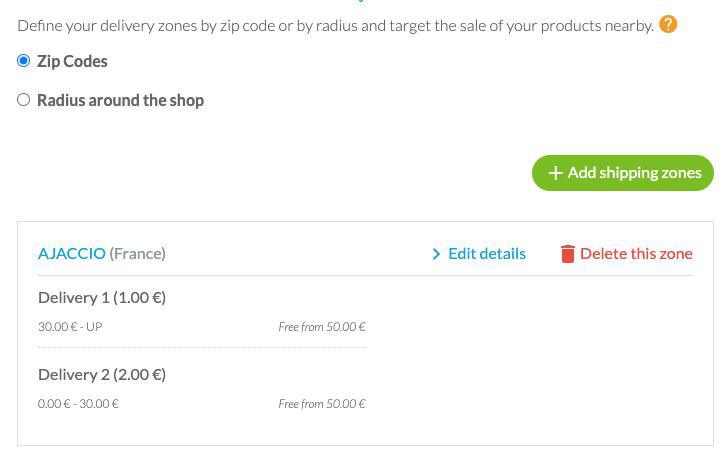Open the AJACCIO zone link

pos(71,253)
